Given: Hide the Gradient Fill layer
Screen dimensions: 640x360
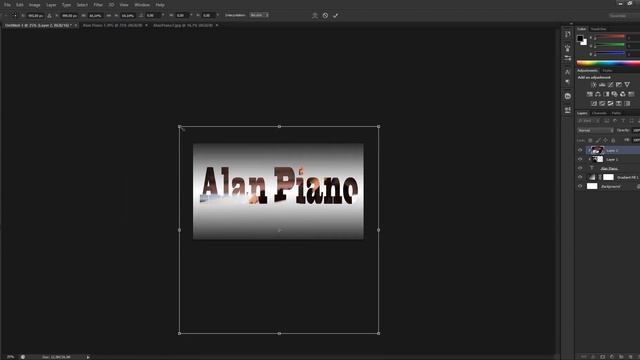Looking at the screenshot, I should click(x=580, y=177).
